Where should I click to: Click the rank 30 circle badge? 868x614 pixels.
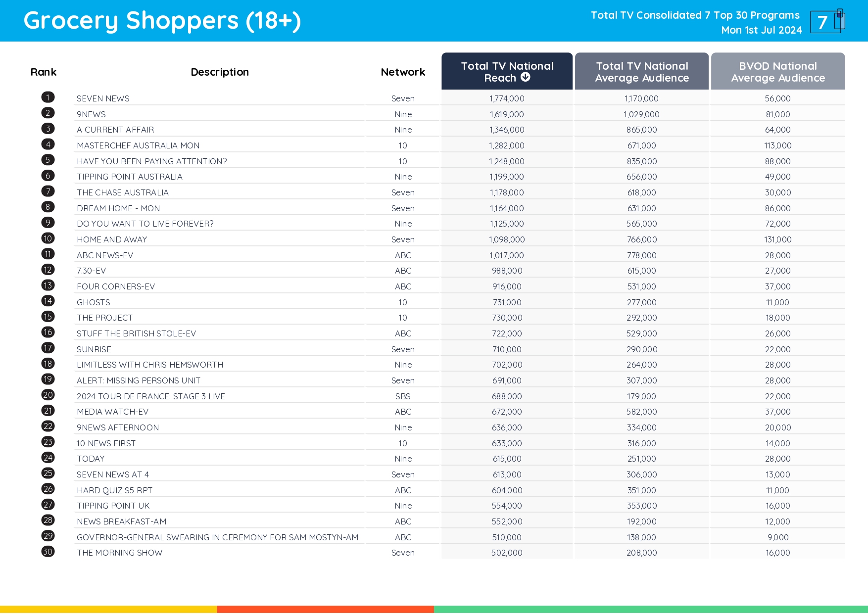[x=48, y=552]
